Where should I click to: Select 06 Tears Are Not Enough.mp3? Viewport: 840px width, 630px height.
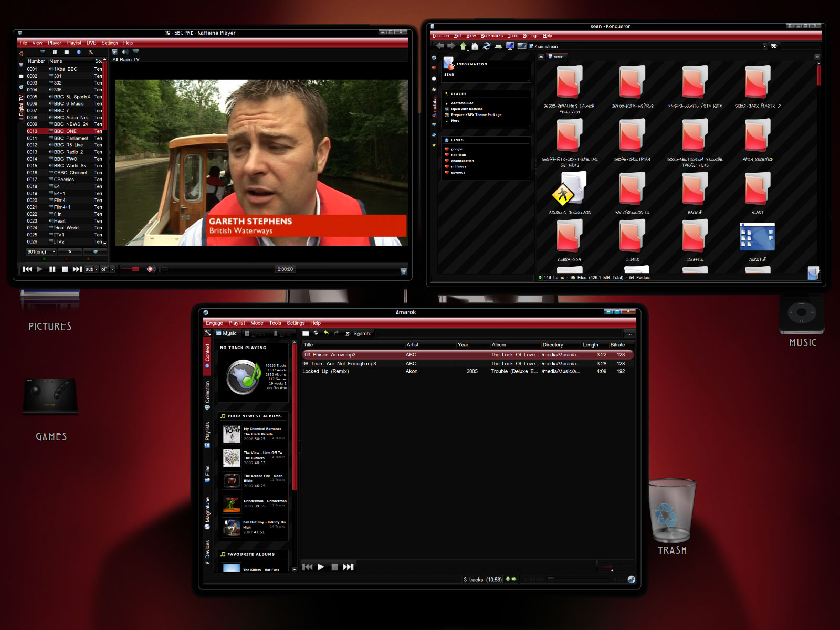coord(468,363)
